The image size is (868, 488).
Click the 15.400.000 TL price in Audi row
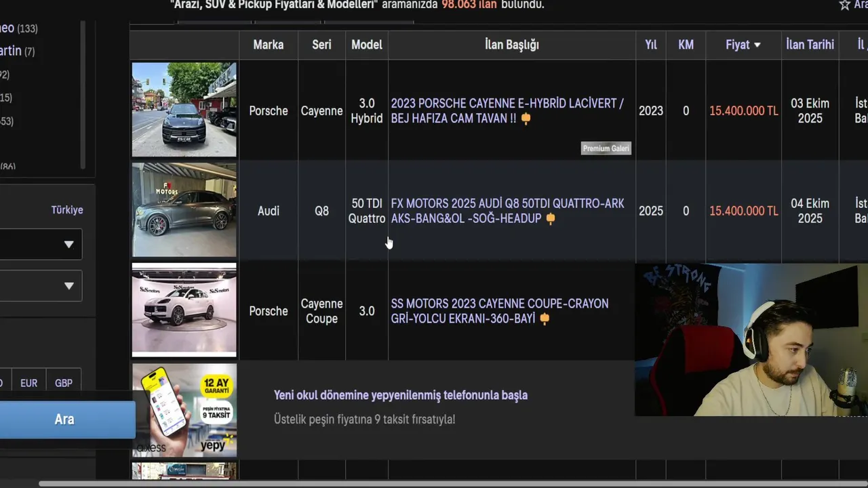click(x=744, y=211)
